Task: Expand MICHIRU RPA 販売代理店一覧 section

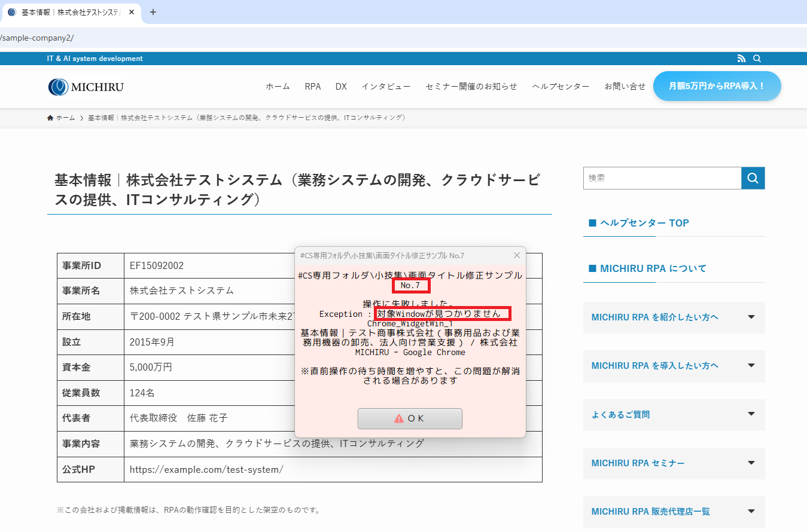Action: point(674,512)
